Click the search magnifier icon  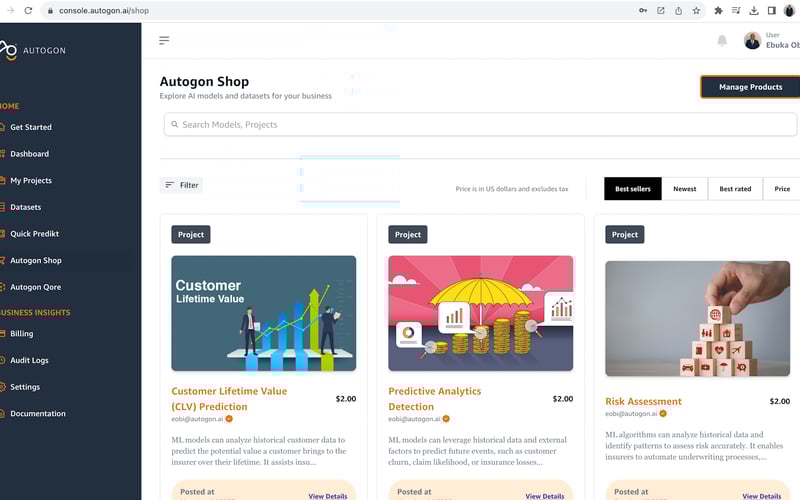point(174,124)
